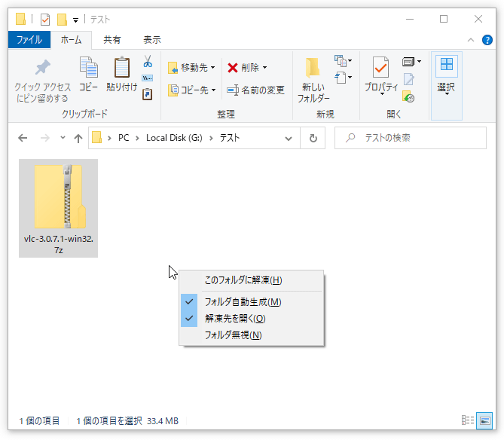Click the History icon in the Open (開く) group

coord(408,96)
